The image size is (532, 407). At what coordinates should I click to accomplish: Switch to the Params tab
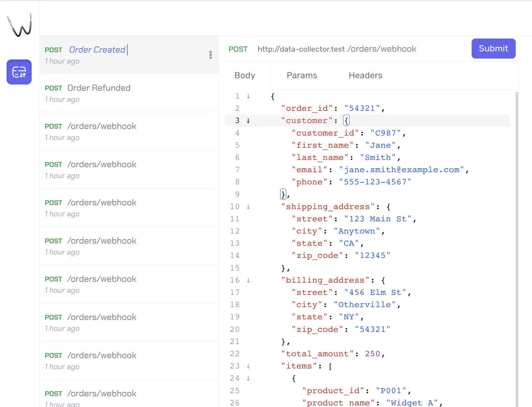tap(302, 75)
